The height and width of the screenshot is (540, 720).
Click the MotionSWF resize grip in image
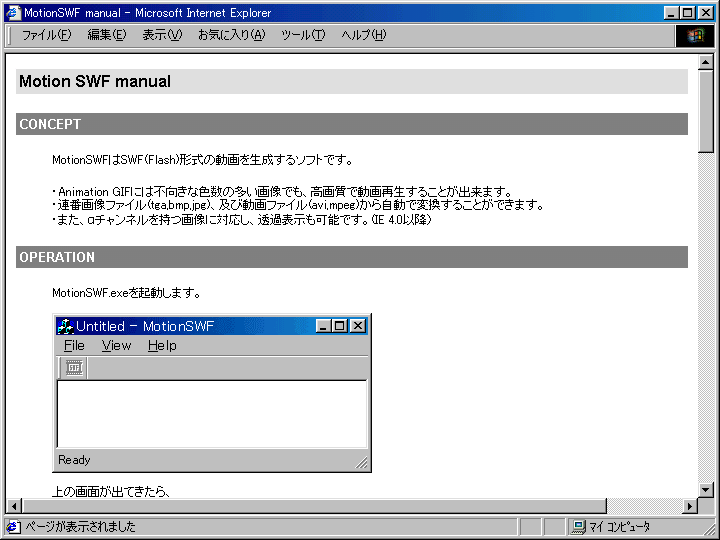(x=361, y=462)
